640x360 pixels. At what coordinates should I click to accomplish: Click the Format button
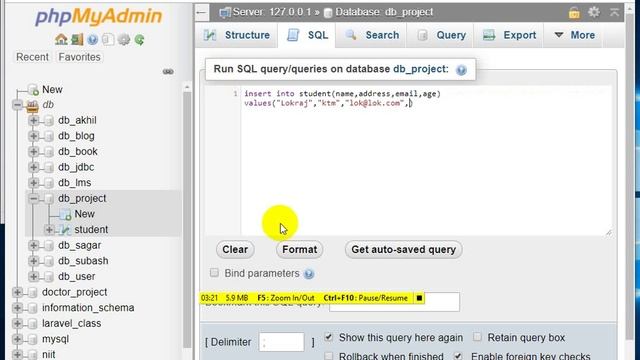pos(300,249)
